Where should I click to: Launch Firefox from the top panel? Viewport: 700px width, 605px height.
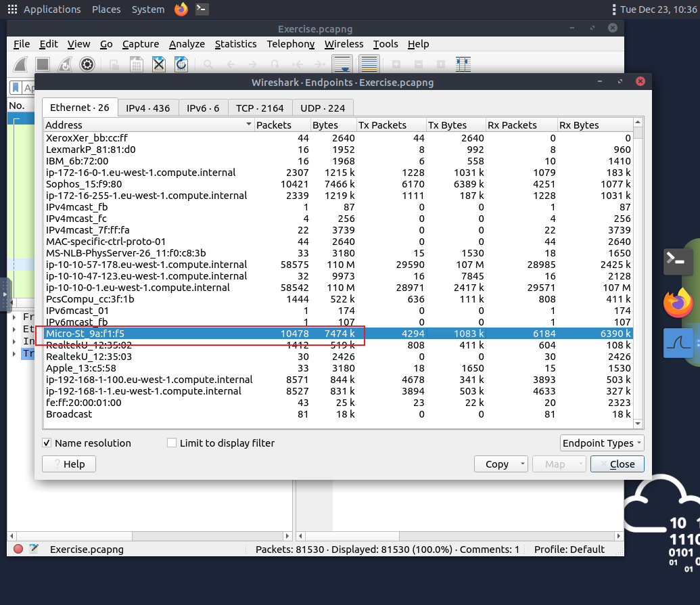tap(181, 9)
